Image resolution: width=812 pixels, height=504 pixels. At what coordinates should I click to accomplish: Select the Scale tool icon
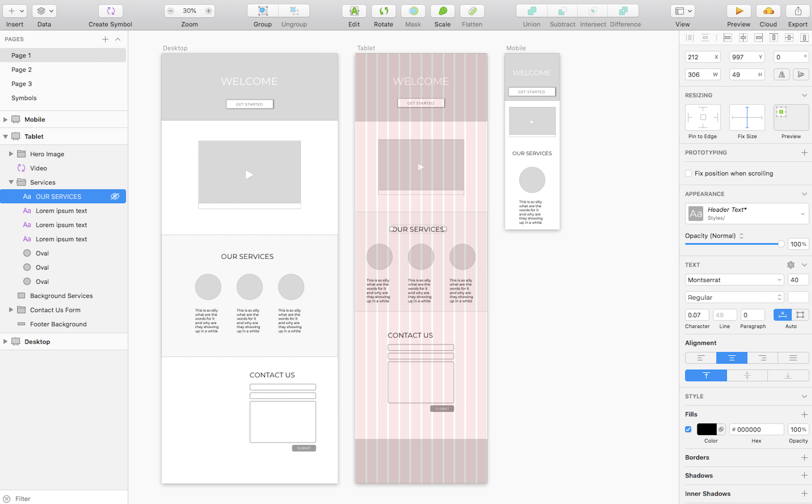[x=442, y=11]
